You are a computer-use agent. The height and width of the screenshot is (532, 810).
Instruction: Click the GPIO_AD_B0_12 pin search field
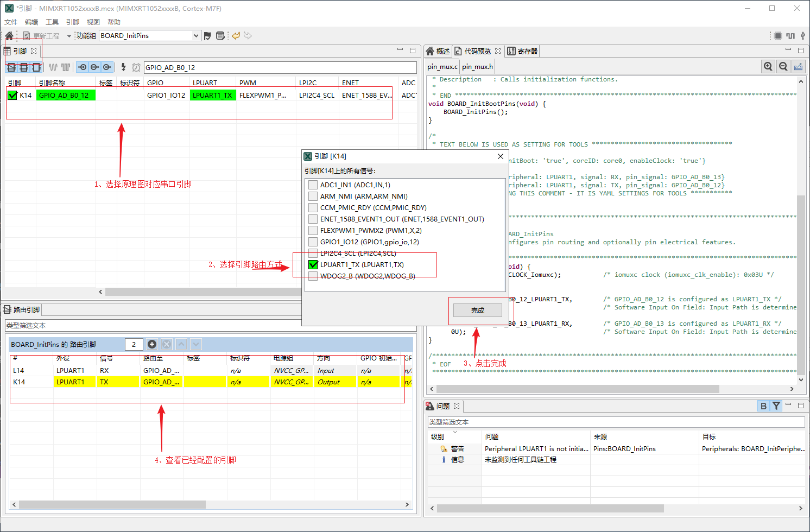click(x=280, y=67)
